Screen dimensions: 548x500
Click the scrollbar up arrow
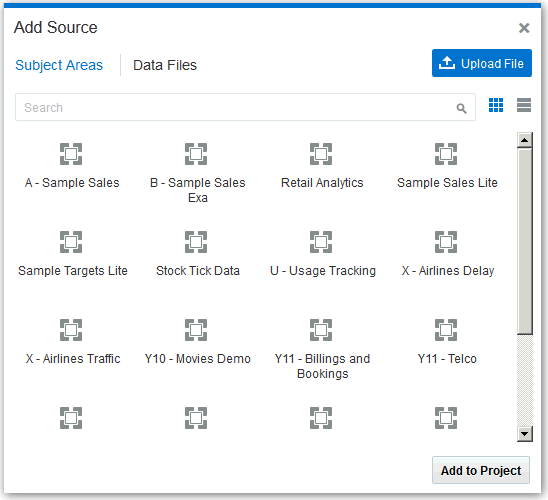[524, 140]
